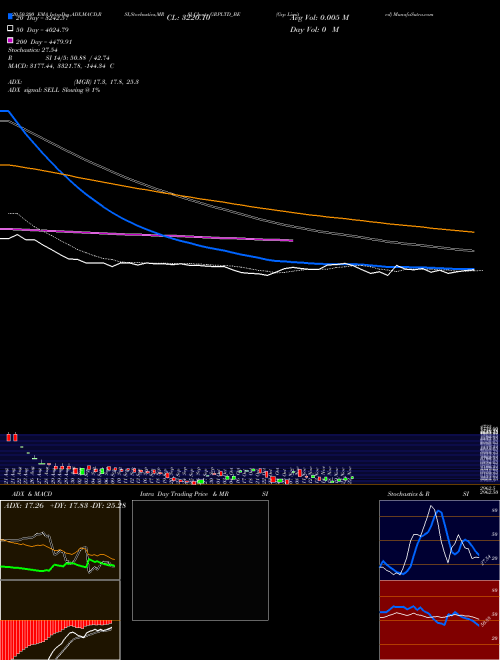
Task: Click the RSI 14/5 values line
Action: 59,58
